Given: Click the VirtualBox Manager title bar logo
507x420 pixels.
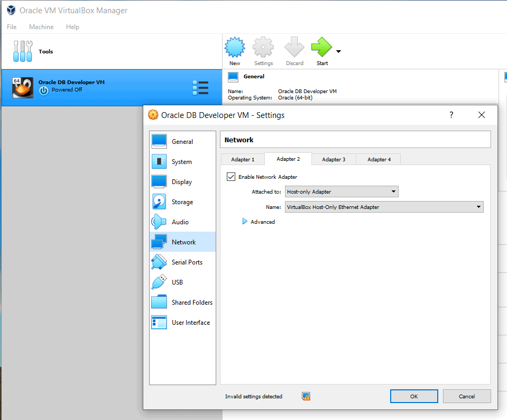Looking at the screenshot, I should point(11,11).
